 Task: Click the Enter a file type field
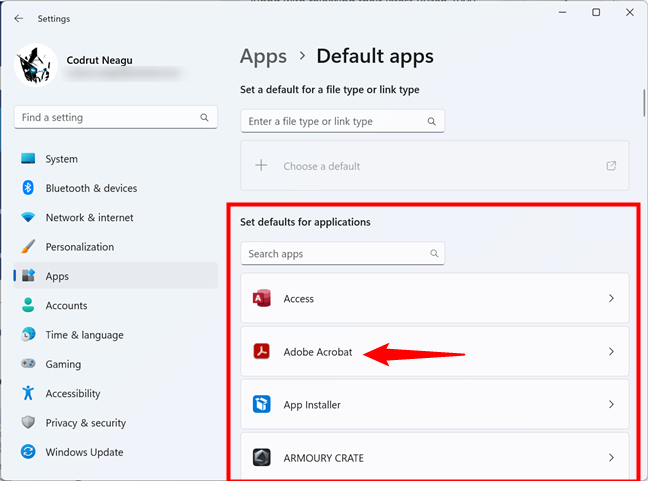pyautogui.click(x=343, y=121)
